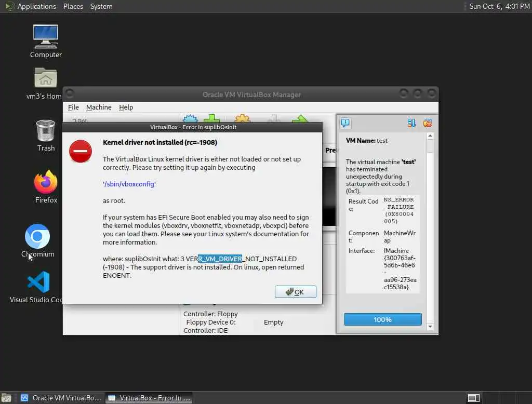Open the Computer desktop icon

(x=46, y=42)
